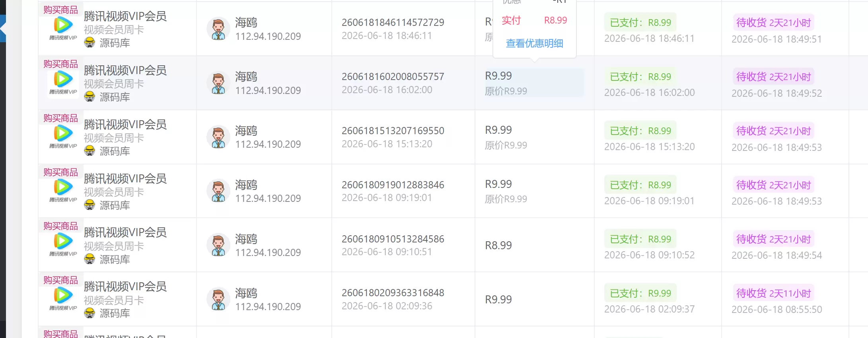This screenshot has height=338, width=868.
Task: Click Tencent Video icon for order 2606181602008055757
Action: click(63, 83)
